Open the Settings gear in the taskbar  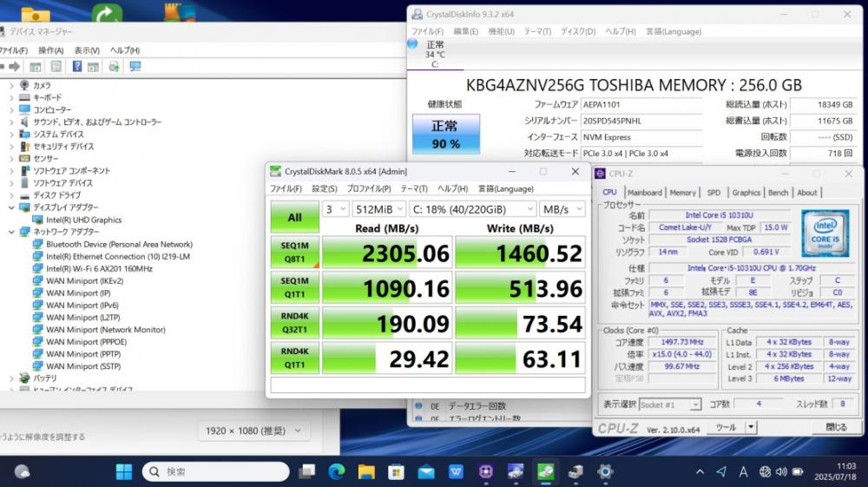(x=605, y=471)
